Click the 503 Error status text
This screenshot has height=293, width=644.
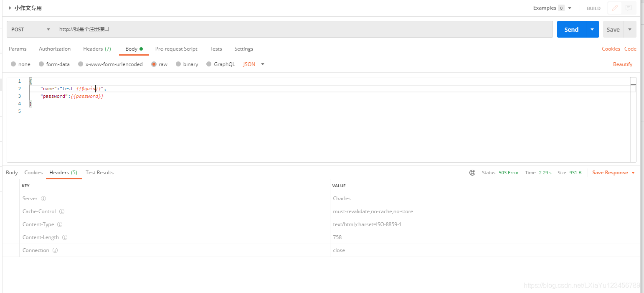[x=509, y=173]
